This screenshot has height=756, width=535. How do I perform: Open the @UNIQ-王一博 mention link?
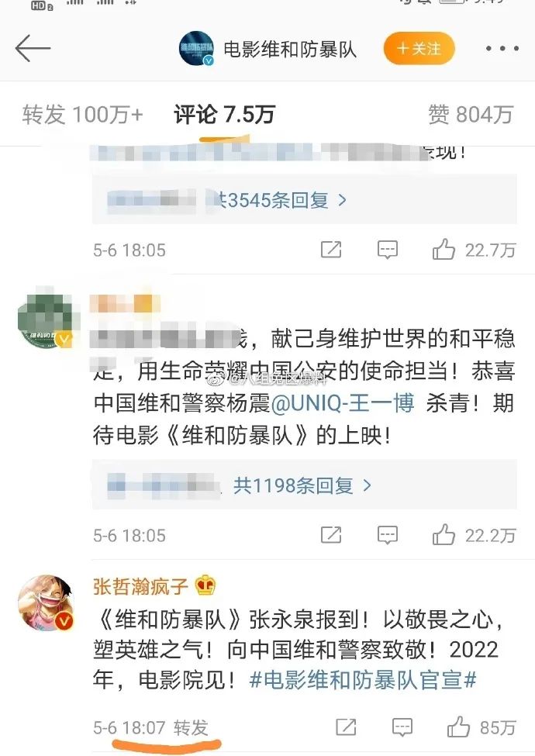click(x=343, y=403)
